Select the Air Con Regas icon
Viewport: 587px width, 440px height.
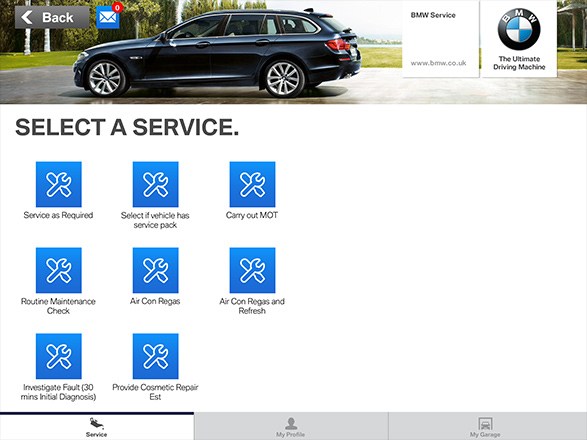tap(155, 270)
